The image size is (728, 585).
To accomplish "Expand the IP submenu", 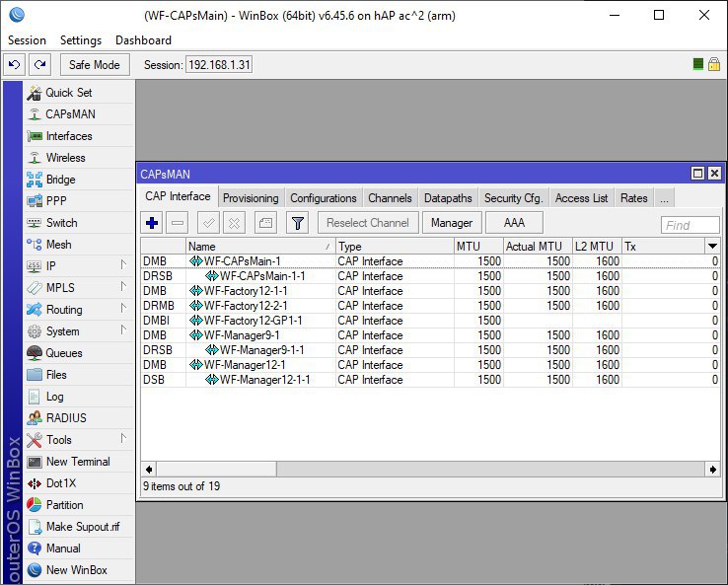I will pos(123,265).
